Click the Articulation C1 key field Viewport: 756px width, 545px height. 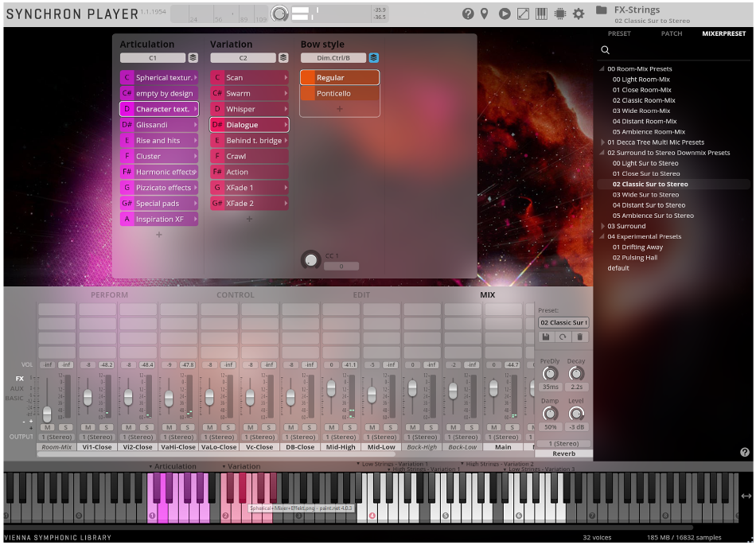153,58
